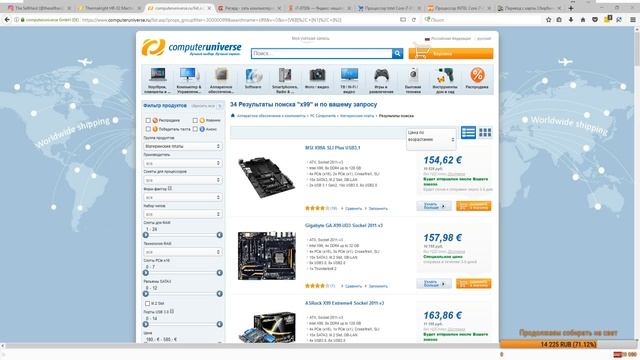Go to the breadcrumb home icon
The height and width of the screenshot is (360, 640).
point(233,116)
